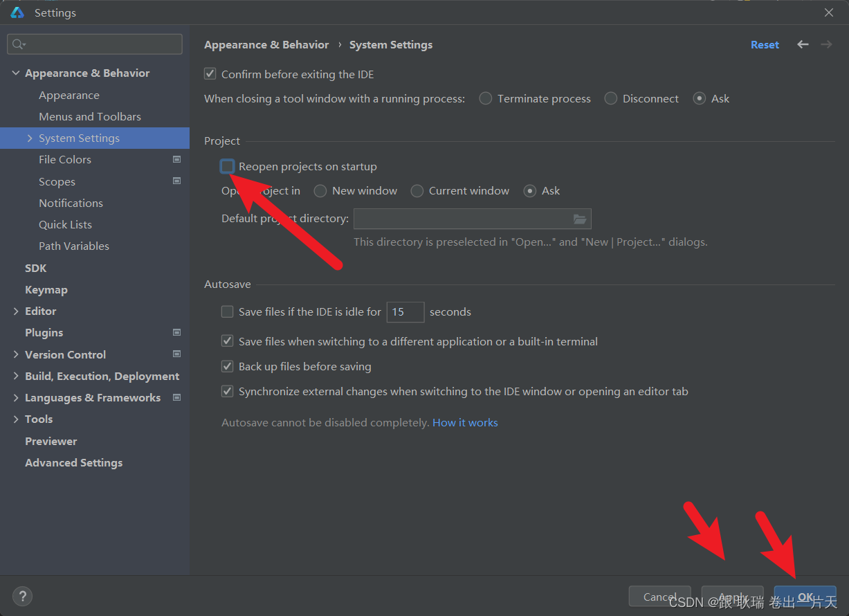This screenshot has height=616, width=849.
Task: Collapse the Appearance & Behavior tree node
Action: (16, 73)
